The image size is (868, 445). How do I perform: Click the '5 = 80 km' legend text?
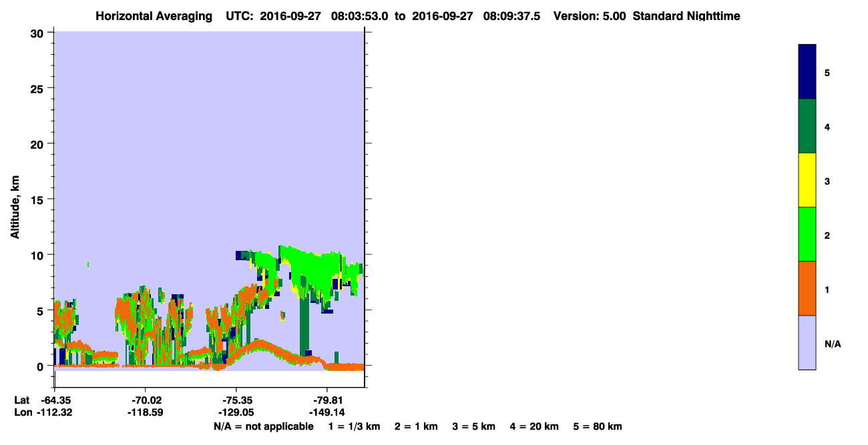coord(598,427)
